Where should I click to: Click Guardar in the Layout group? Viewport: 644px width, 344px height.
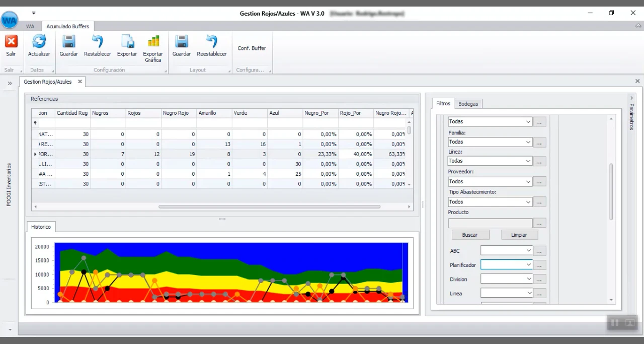click(x=182, y=42)
